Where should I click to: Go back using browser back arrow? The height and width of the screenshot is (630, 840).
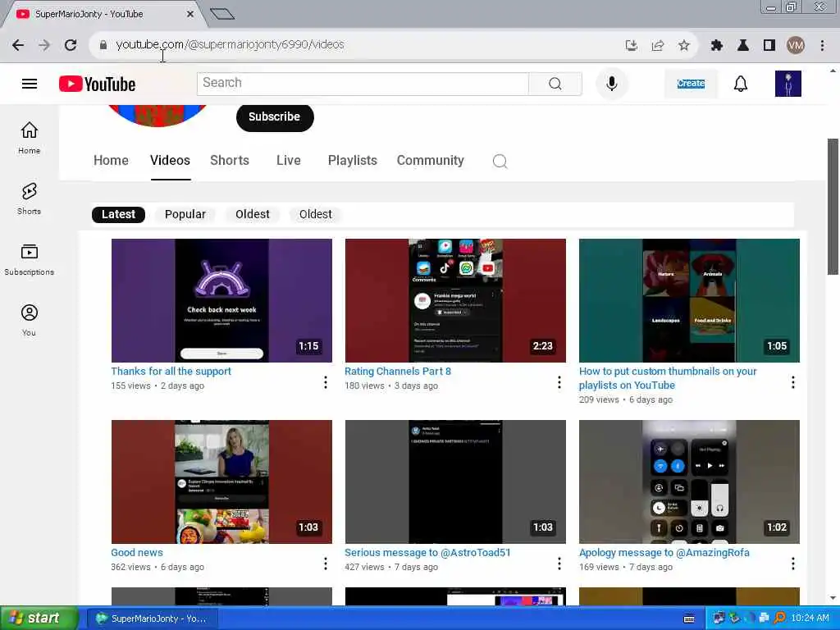[x=18, y=45]
